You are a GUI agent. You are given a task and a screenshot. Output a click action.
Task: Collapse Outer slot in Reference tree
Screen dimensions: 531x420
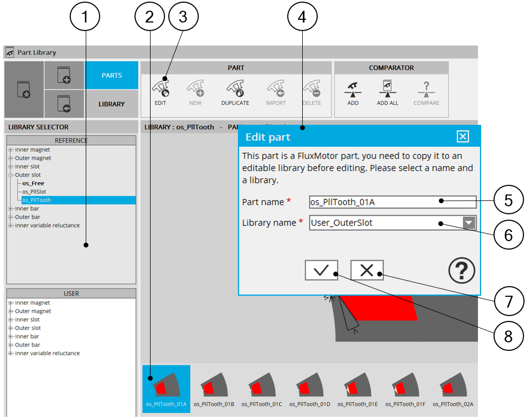coord(11,175)
